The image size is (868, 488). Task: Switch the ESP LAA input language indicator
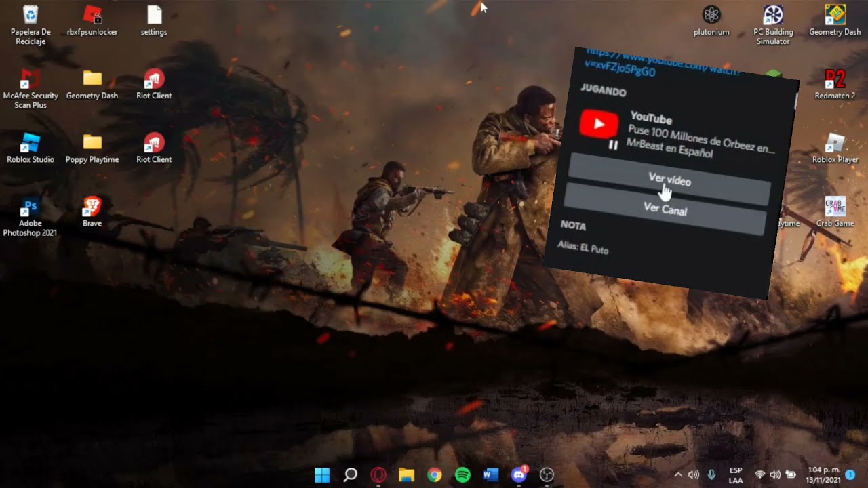coord(736,475)
